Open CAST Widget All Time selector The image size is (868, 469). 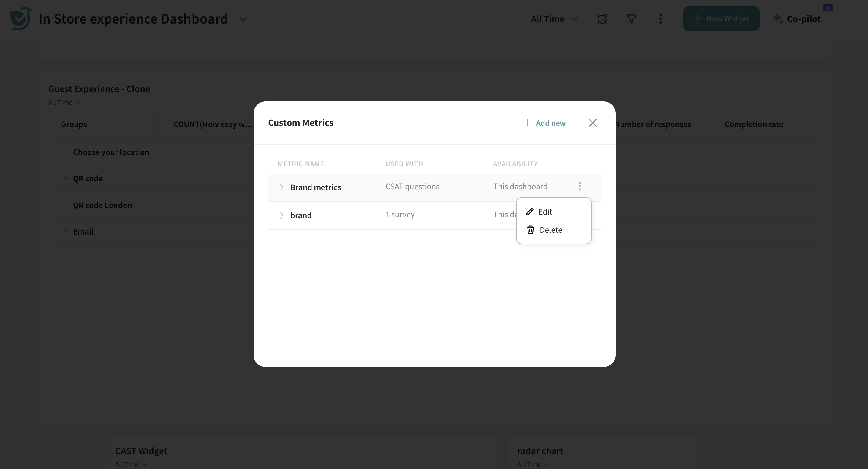pyautogui.click(x=131, y=464)
